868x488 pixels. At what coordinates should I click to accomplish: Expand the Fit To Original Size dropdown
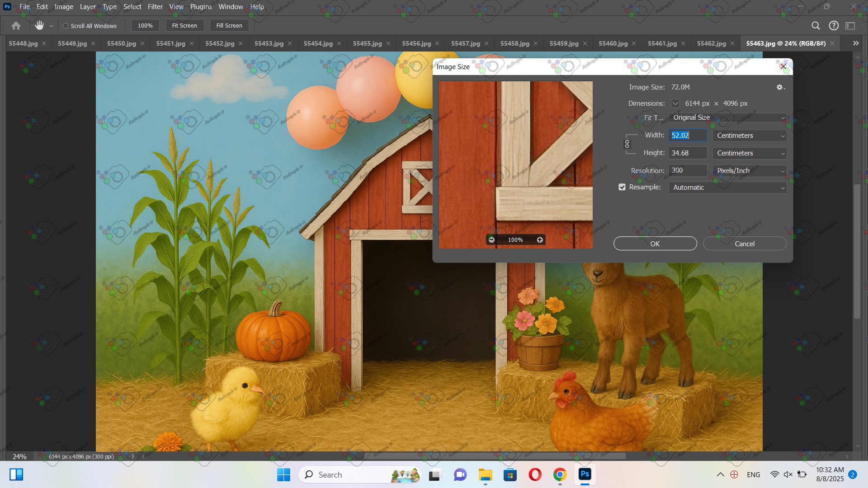(x=727, y=117)
